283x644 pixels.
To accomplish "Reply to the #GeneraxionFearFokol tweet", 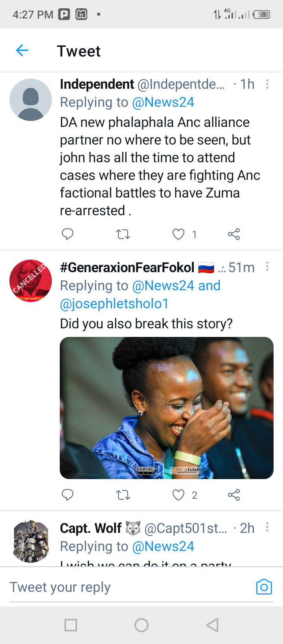I will pyautogui.click(x=68, y=495).
